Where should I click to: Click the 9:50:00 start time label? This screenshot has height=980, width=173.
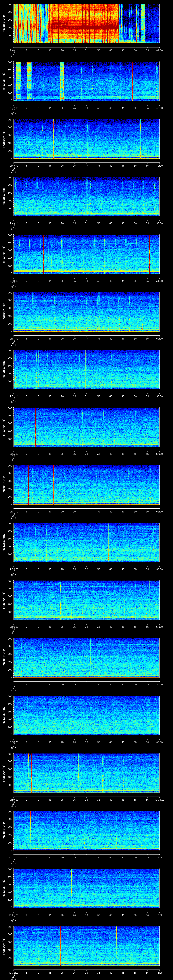point(14,281)
